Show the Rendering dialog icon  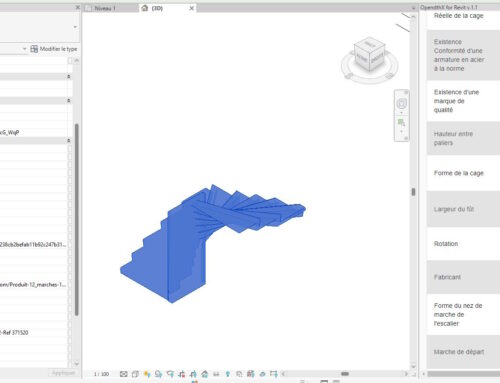point(170,374)
